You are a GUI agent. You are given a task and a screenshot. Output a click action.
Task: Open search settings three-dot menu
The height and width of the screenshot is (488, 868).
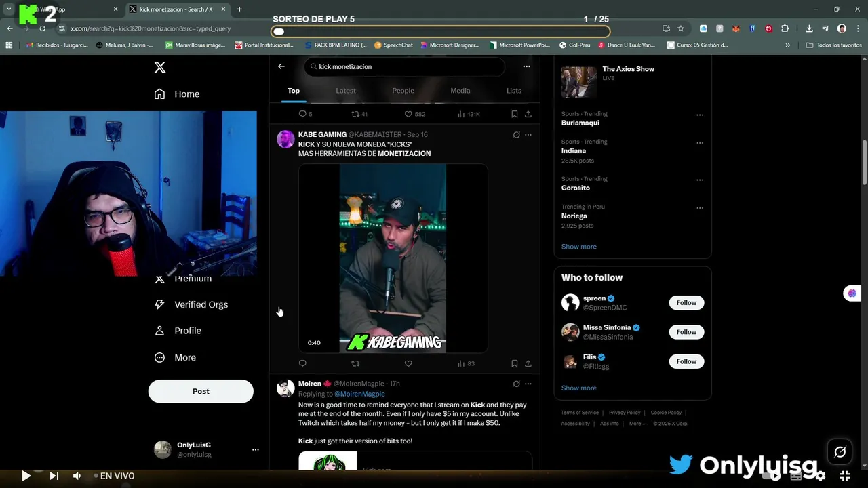526,66
